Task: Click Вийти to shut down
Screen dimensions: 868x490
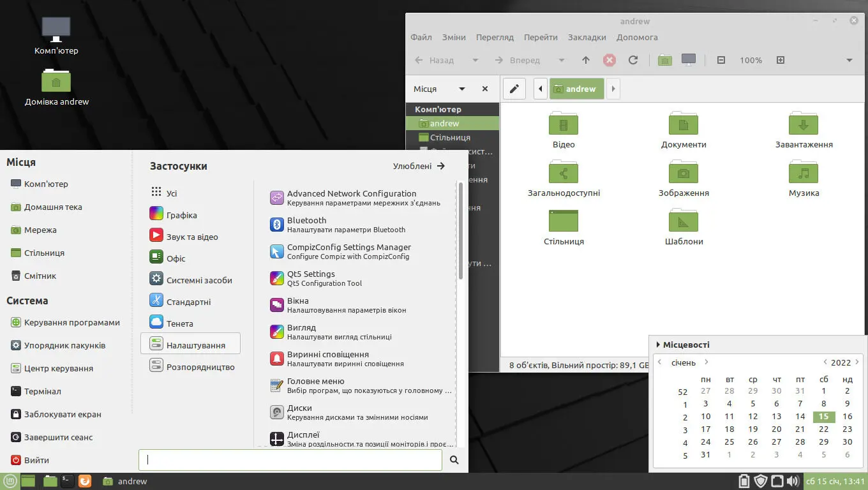Action: pyautogui.click(x=30, y=460)
